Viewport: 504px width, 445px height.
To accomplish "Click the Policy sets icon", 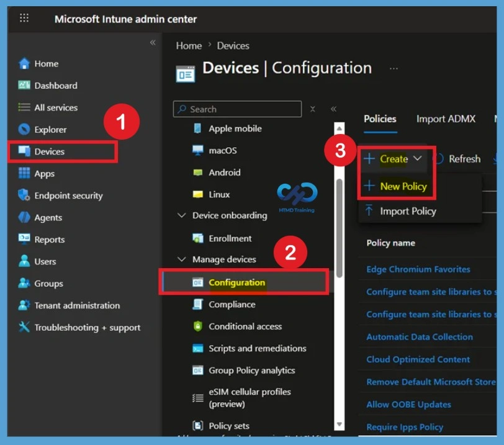I will click(x=197, y=425).
